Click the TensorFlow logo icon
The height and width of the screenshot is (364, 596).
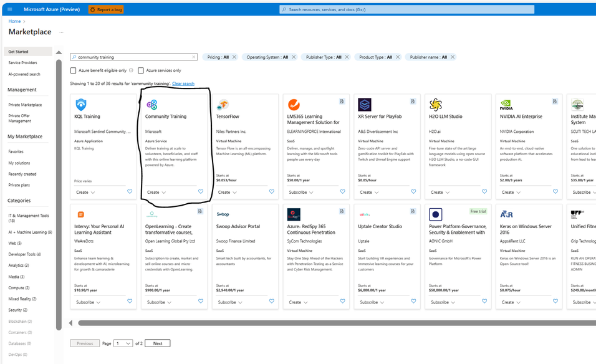point(223,105)
